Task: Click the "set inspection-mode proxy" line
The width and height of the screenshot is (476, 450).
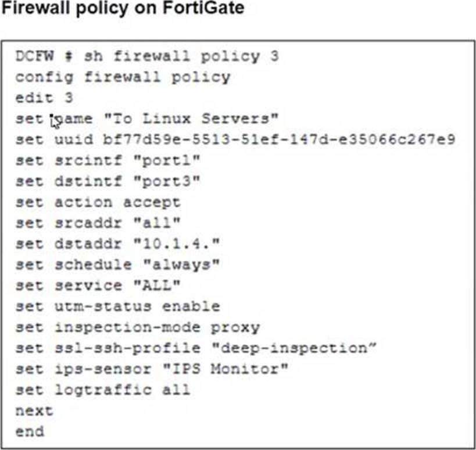Action: (137, 327)
